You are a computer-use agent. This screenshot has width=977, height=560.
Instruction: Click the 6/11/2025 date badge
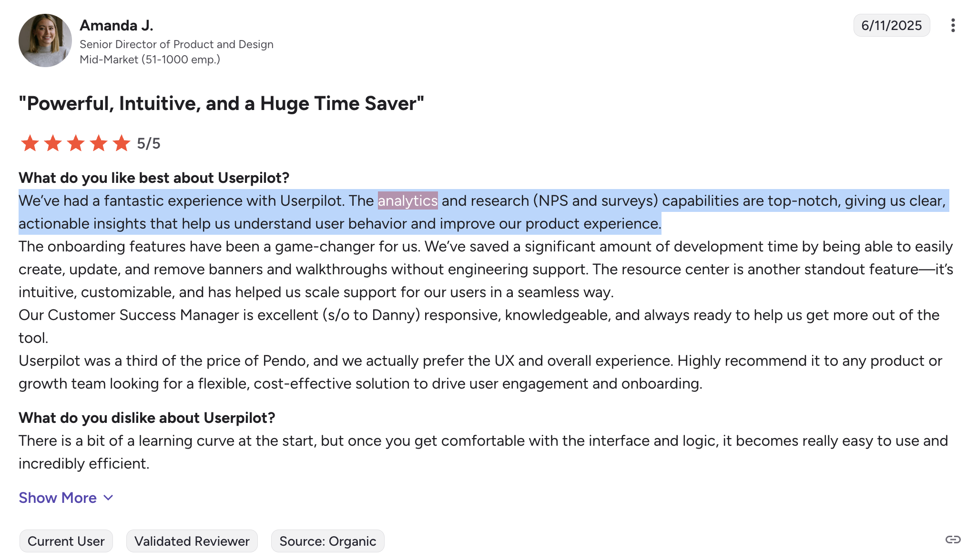point(892,25)
